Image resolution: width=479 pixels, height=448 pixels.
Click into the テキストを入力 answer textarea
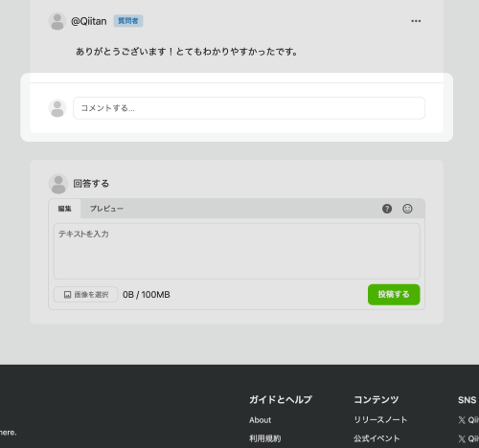[x=237, y=251]
